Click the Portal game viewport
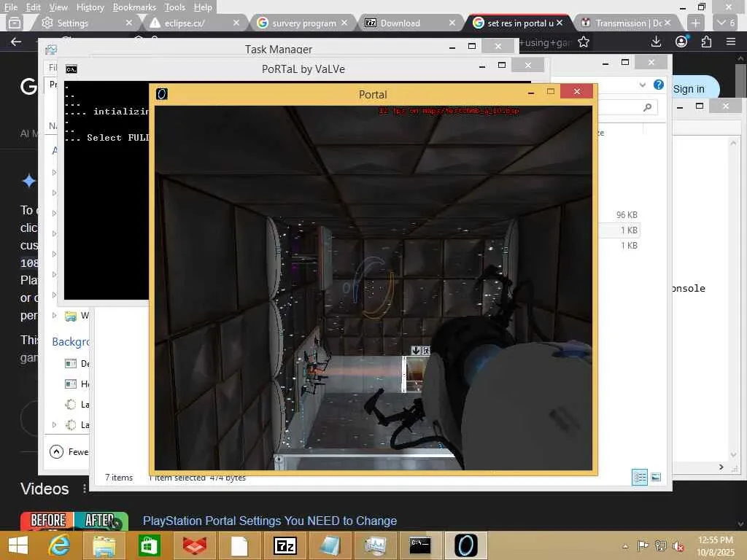 coord(373,287)
